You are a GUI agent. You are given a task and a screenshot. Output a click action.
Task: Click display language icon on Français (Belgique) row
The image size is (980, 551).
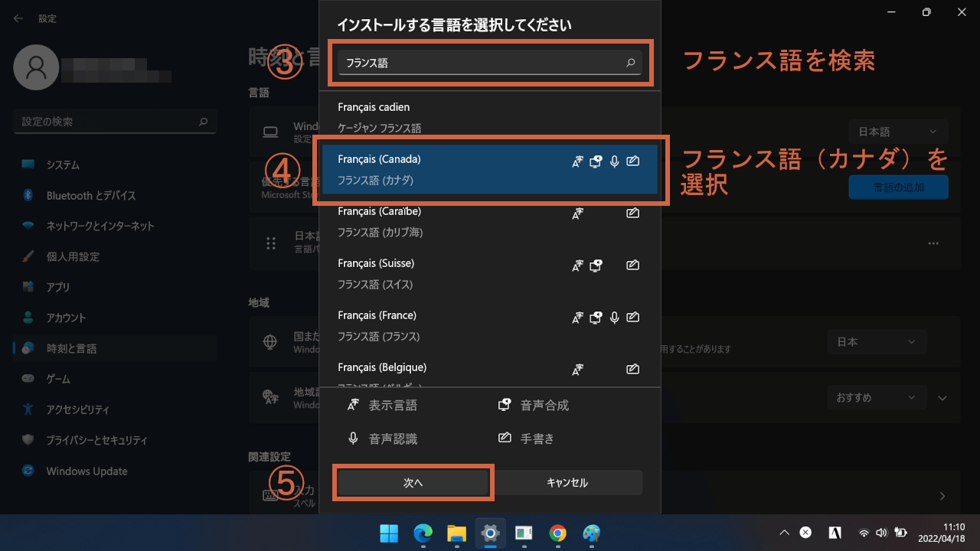coord(578,370)
